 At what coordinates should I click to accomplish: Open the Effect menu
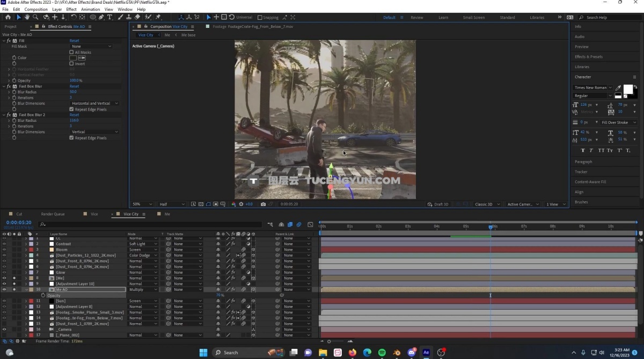[x=71, y=9]
